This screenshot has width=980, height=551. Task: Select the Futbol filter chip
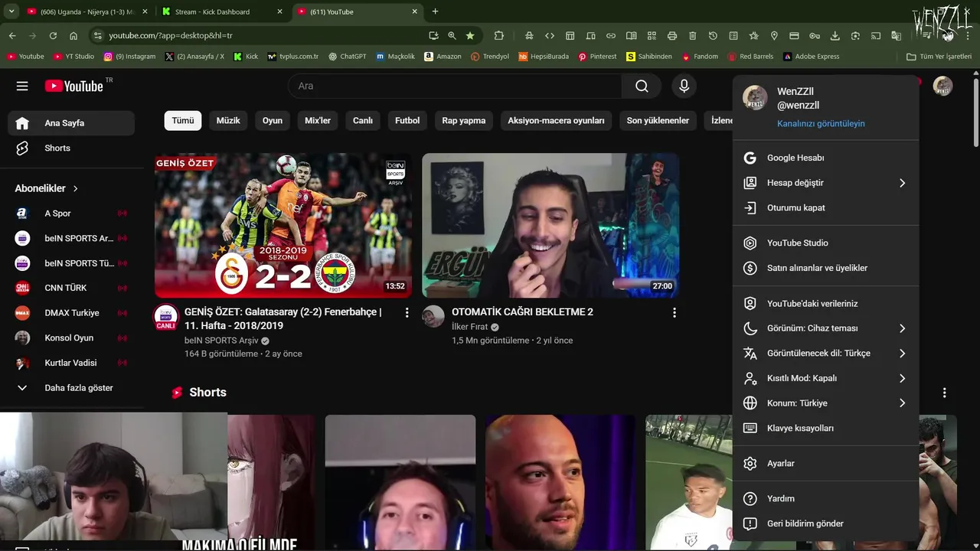point(407,120)
